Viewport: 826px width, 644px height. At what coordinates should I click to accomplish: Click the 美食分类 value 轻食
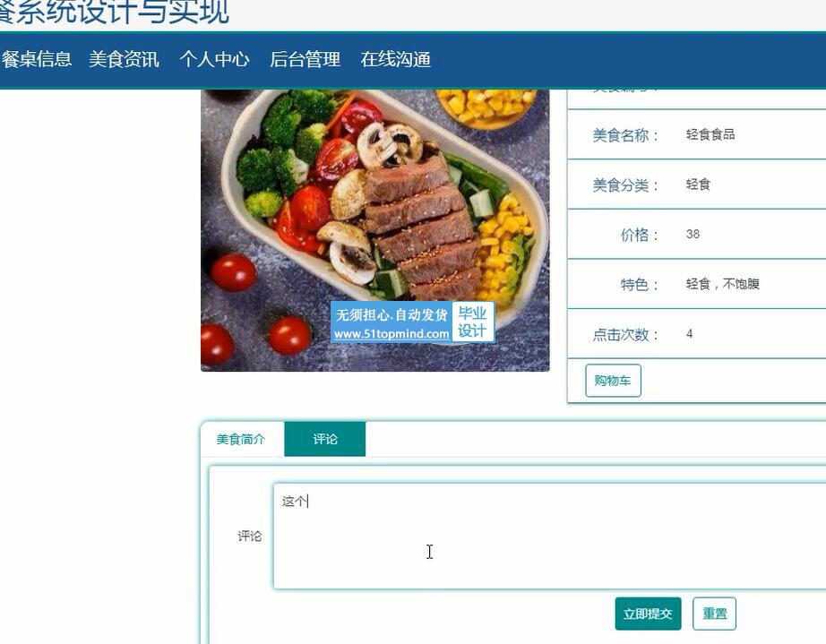point(698,185)
